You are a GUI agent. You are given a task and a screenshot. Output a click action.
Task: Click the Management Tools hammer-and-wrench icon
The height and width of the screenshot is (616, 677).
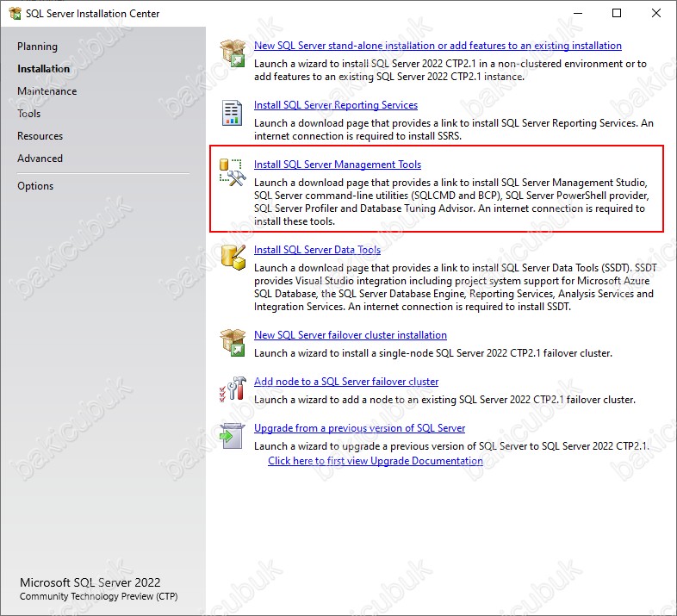click(x=233, y=172)
